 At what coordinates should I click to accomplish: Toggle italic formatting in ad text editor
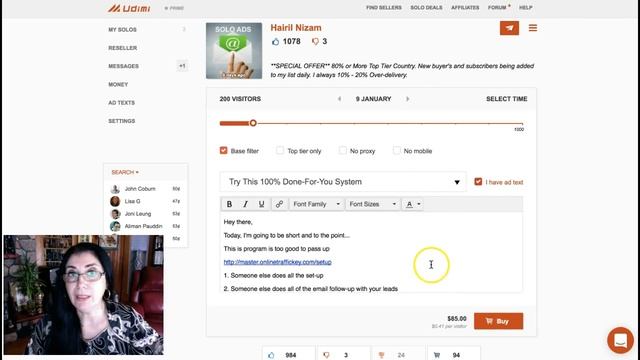[245, 204]
